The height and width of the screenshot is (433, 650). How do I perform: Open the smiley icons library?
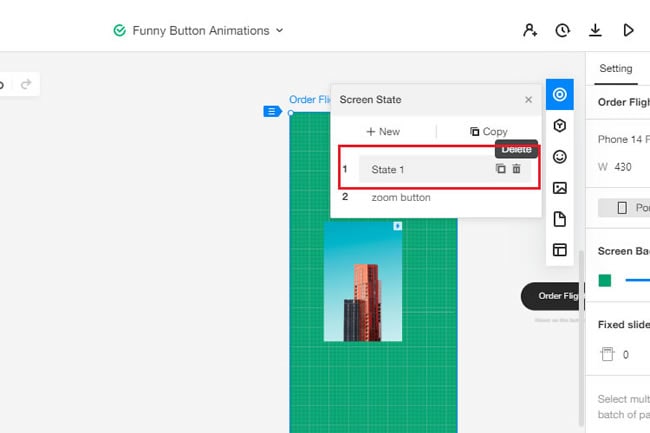click(x=560, y=157)
